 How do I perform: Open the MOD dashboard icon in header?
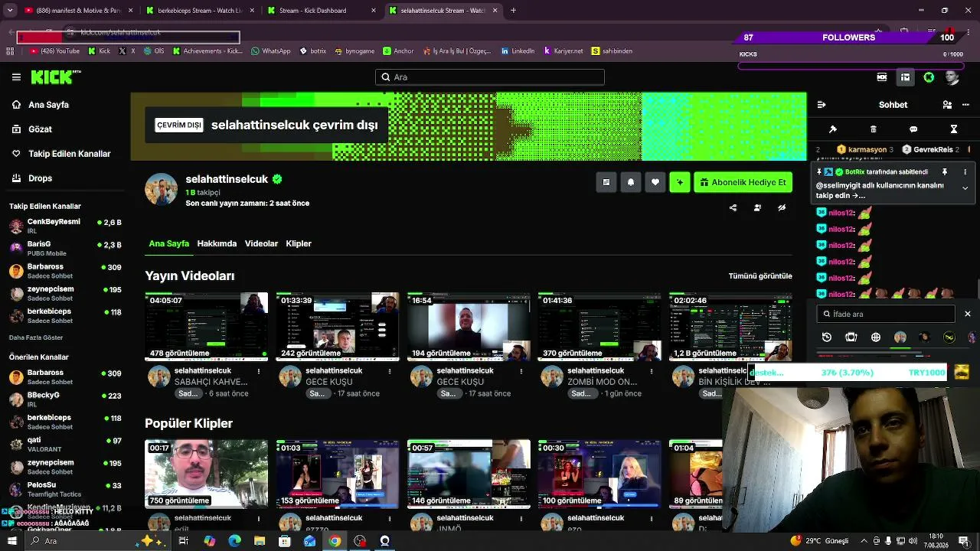[x=882, y=77]
